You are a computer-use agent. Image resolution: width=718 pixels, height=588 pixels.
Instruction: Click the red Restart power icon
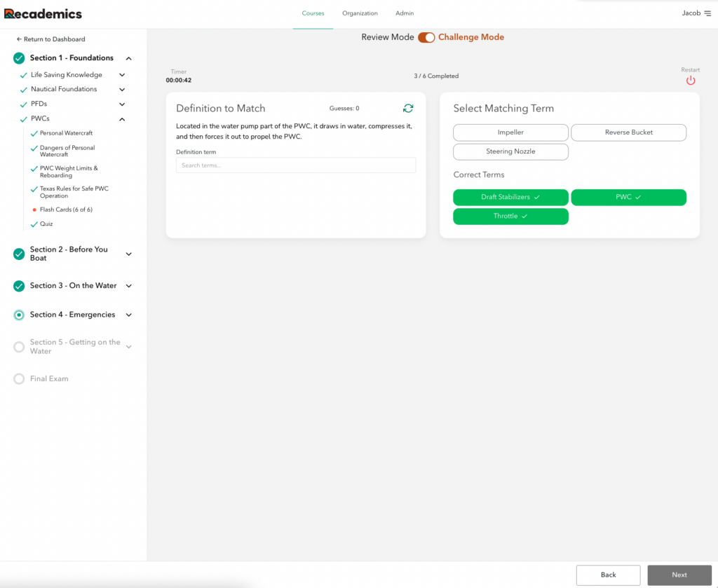coord(690,81)
